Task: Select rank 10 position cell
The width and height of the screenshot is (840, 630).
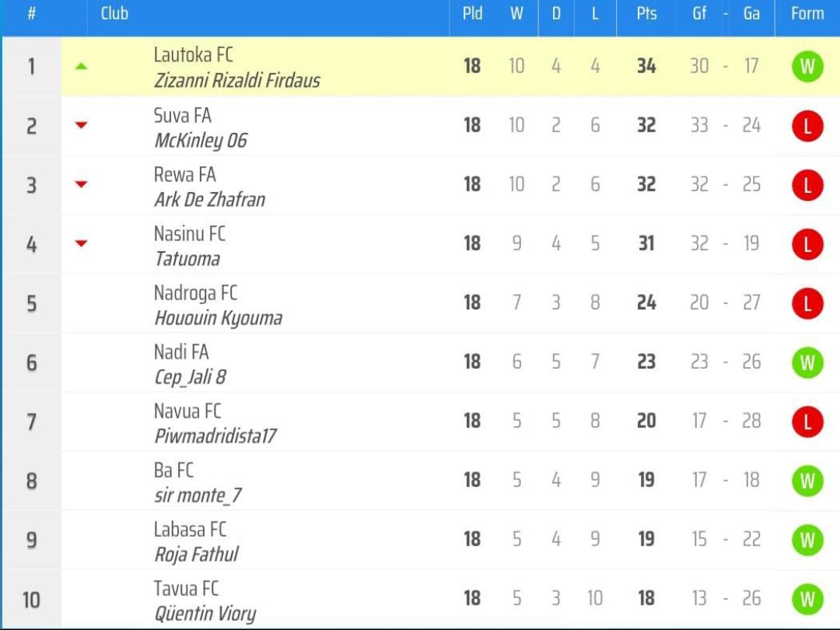Action: [31, 600]
